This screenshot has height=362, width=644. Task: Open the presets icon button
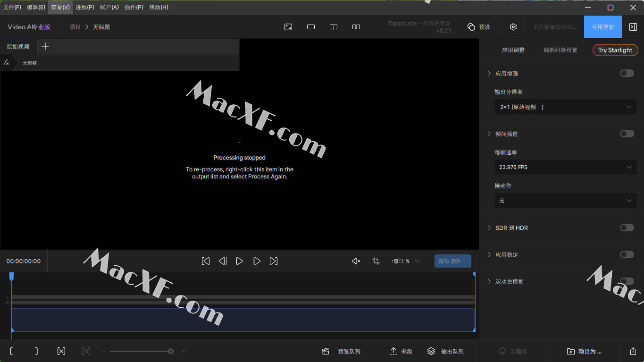479,27
